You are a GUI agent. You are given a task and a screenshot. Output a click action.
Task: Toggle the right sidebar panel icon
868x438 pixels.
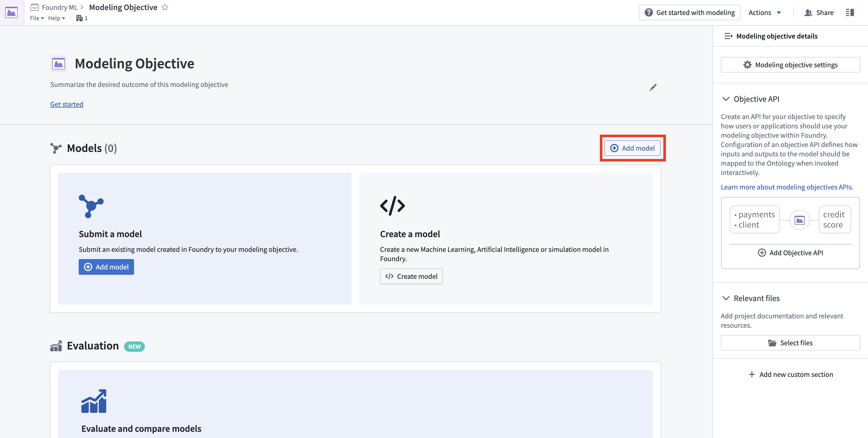(850, 12)
